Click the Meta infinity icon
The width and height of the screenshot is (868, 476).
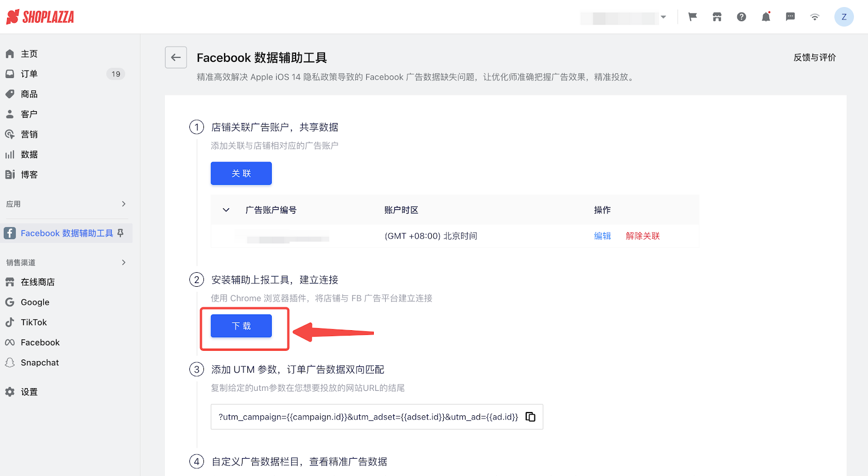[10, 342]
